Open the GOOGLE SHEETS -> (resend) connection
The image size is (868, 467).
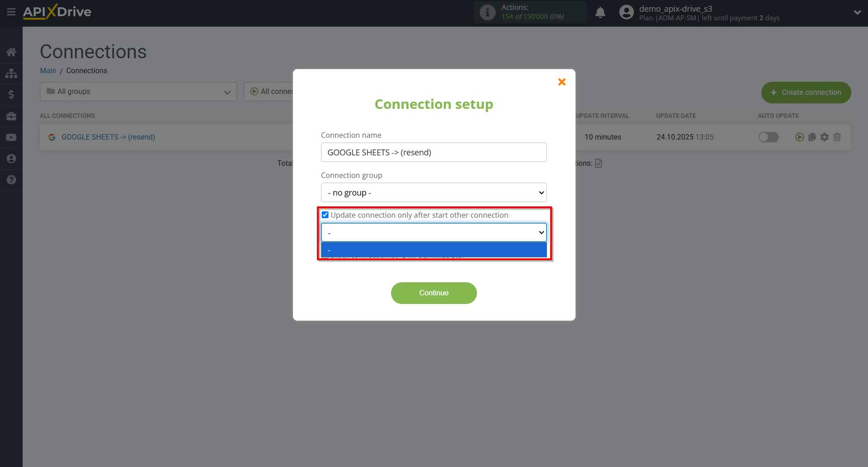(108, 137)
